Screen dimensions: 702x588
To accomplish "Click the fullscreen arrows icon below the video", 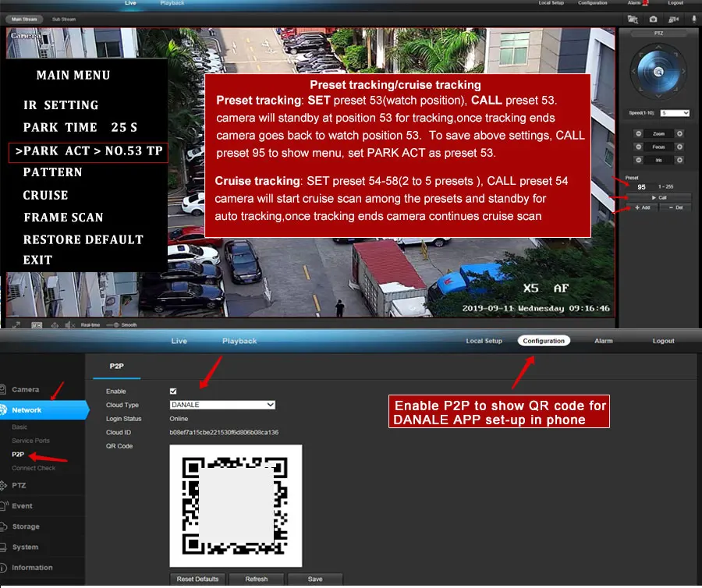I will point(16,325).
